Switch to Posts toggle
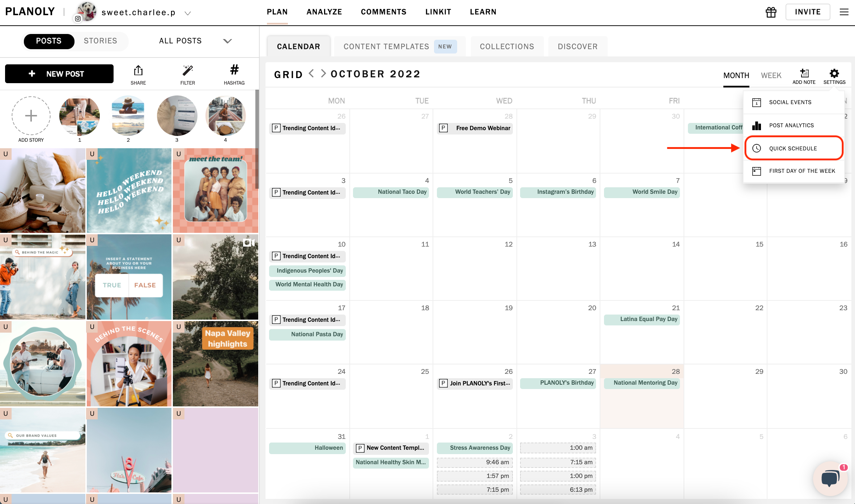The width and height of the screenshot is (855, 504). tap(49, 41)
